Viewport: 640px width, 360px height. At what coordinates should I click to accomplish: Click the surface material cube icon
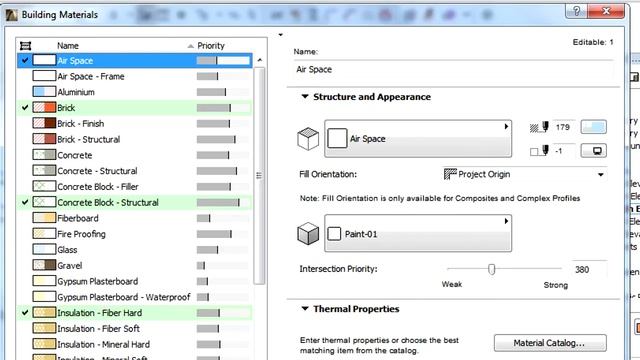(x=308, y=233)
